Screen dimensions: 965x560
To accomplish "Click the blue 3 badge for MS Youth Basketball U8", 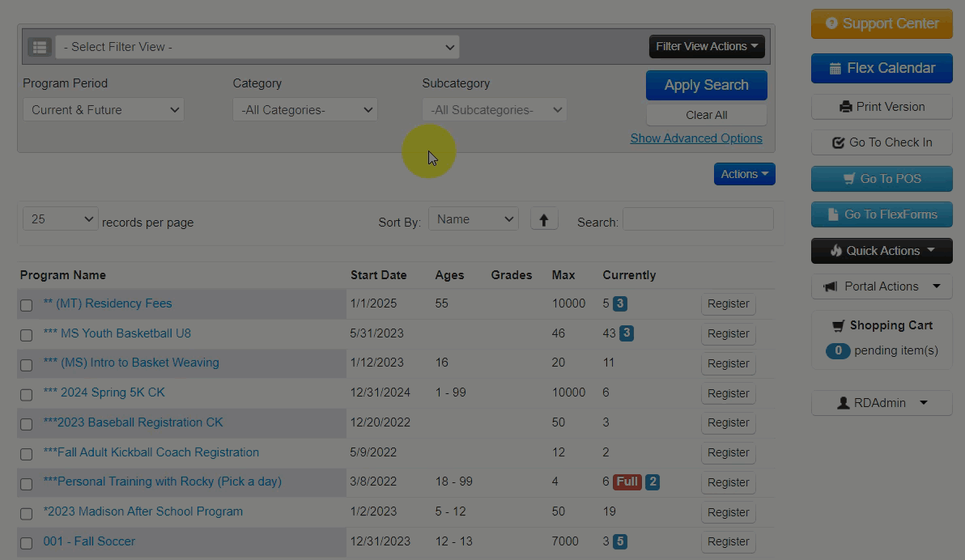I will click(x=627, y=333).
